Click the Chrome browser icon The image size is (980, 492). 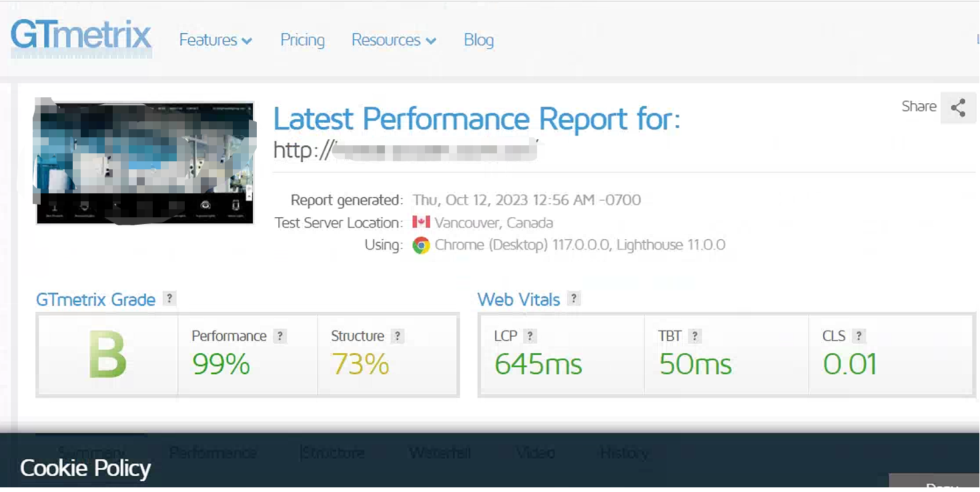(x=421, y=245)
